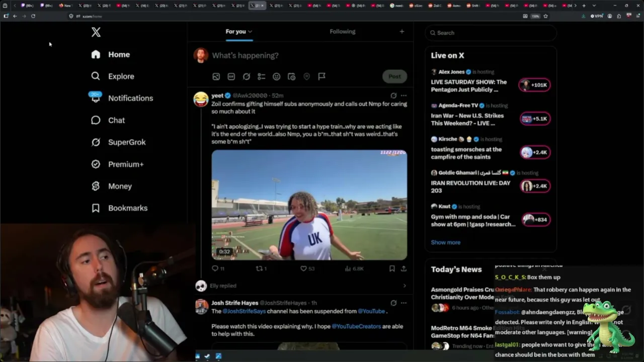644x362 pixels.
Task: Open the @YouTubeCreators mention link
Action: 356,326
